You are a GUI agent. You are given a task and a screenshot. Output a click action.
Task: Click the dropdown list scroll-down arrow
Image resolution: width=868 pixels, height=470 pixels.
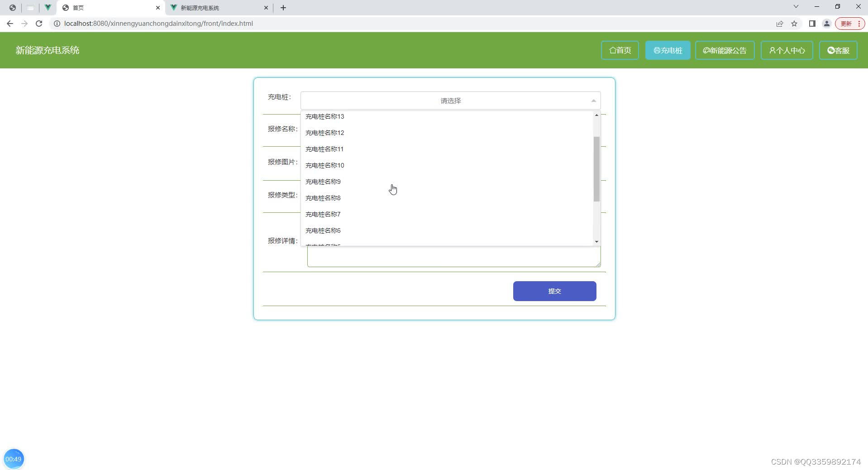pyautogui.click(x=596, y=241)
